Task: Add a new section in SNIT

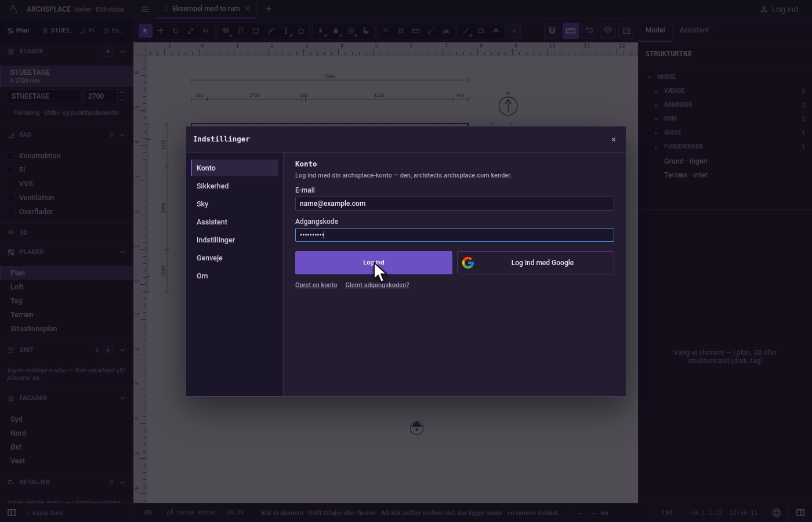Action: (x=108, y=350)
